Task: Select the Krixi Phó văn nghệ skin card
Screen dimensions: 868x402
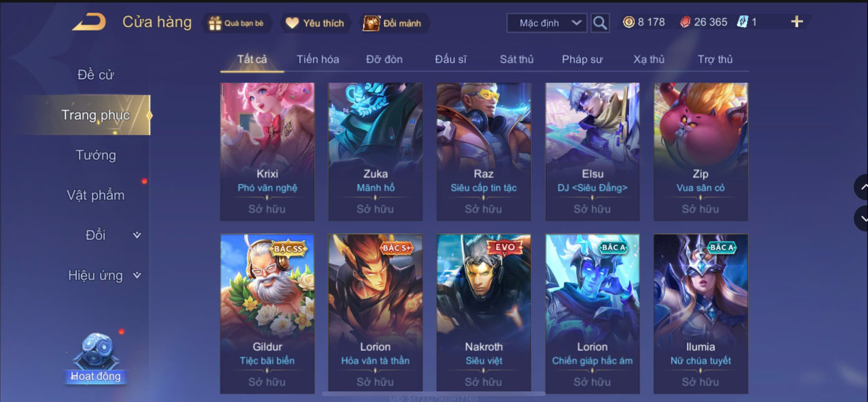Action: click(x=267, y=152)
